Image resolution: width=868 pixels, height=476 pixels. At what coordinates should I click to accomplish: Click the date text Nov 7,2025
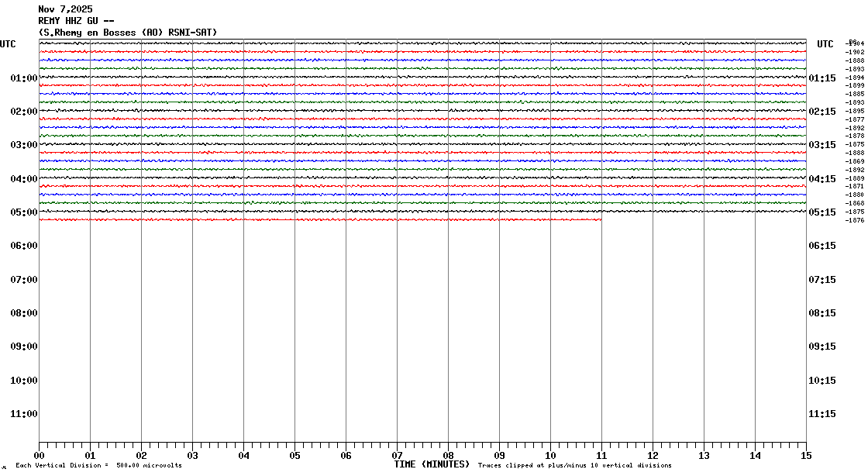(65, 9)
